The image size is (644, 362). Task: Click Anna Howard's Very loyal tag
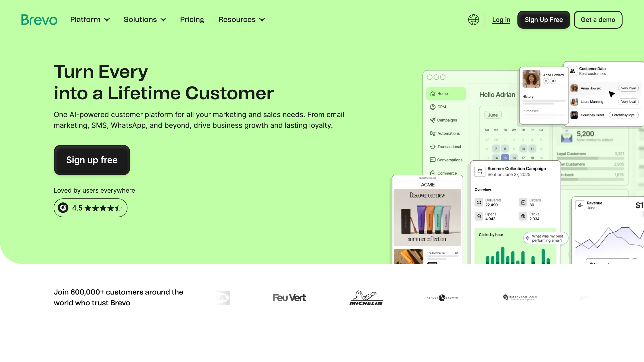[628, 88]
